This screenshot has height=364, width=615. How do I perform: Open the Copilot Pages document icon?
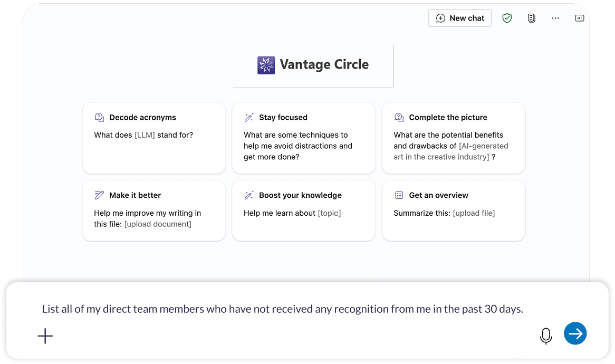tap(531, 18)
